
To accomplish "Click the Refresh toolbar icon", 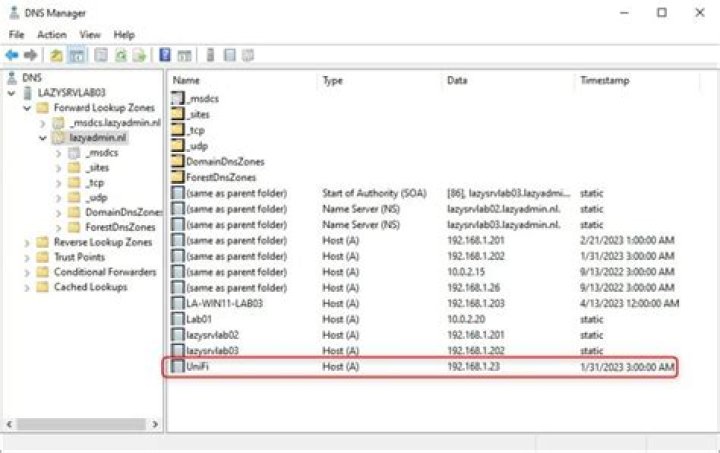I will (120, 55).
